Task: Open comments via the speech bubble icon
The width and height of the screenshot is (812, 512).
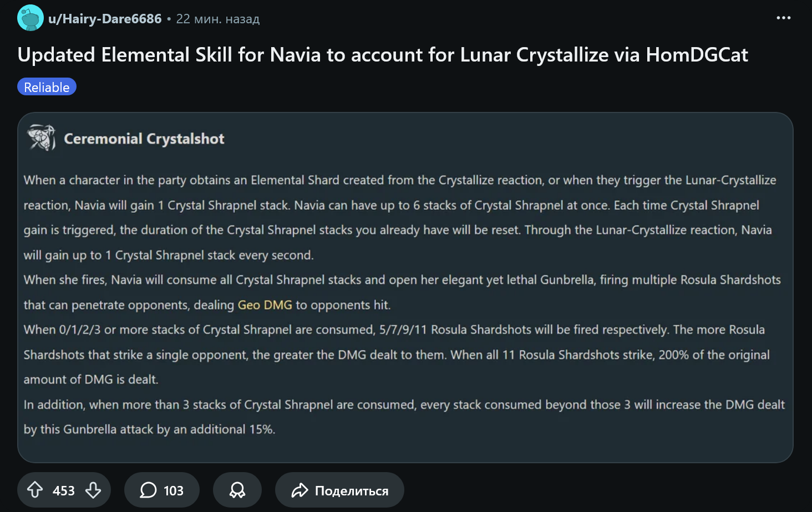Action: tap(148, 490)
